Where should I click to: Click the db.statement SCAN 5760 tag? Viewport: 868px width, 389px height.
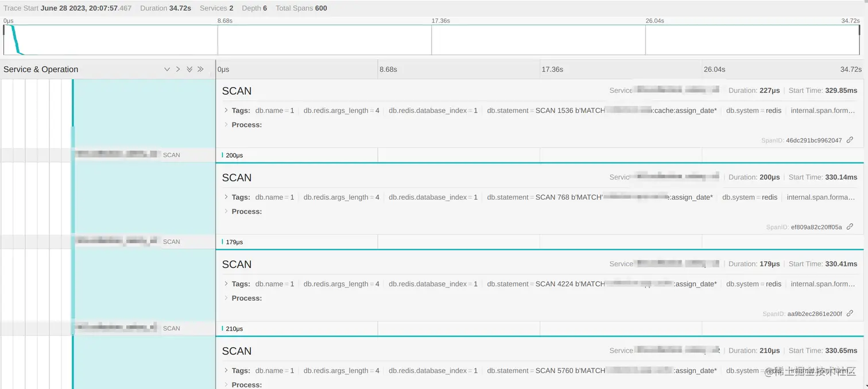click(x=602, y=371)
